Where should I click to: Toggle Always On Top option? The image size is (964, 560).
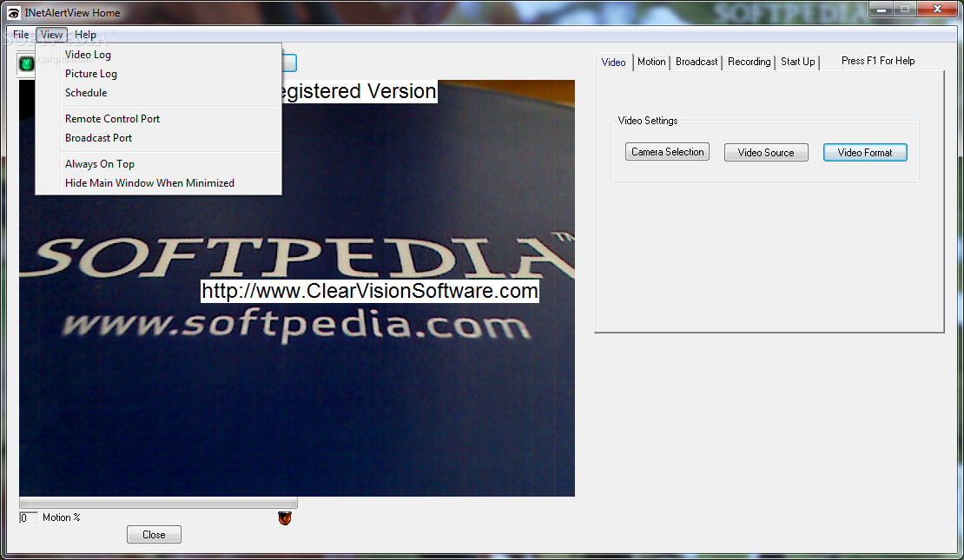(159, 164)
